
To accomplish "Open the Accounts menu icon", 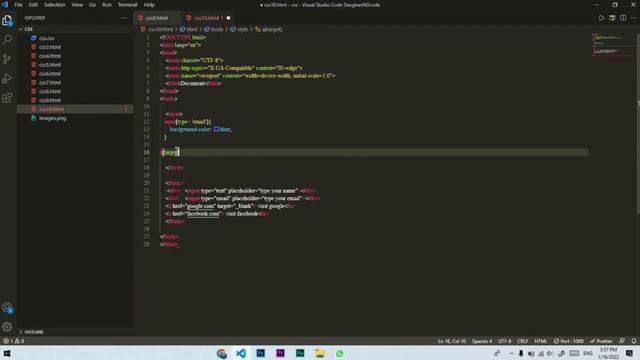I will click(x=7, y=308).
